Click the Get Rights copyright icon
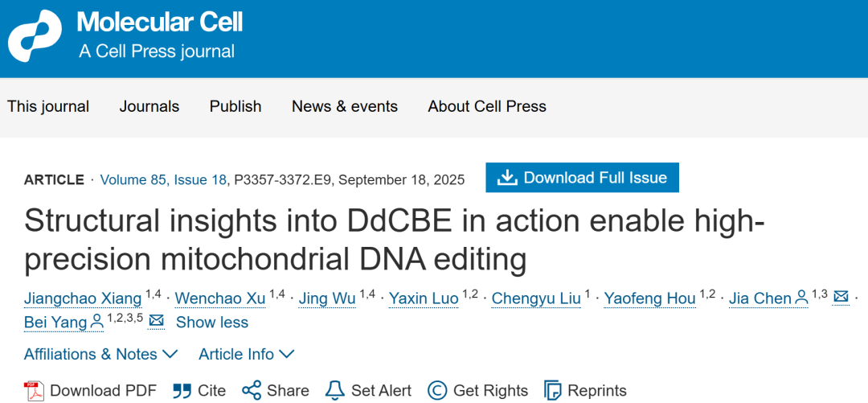The image size is (868, 403). (437, 391)
